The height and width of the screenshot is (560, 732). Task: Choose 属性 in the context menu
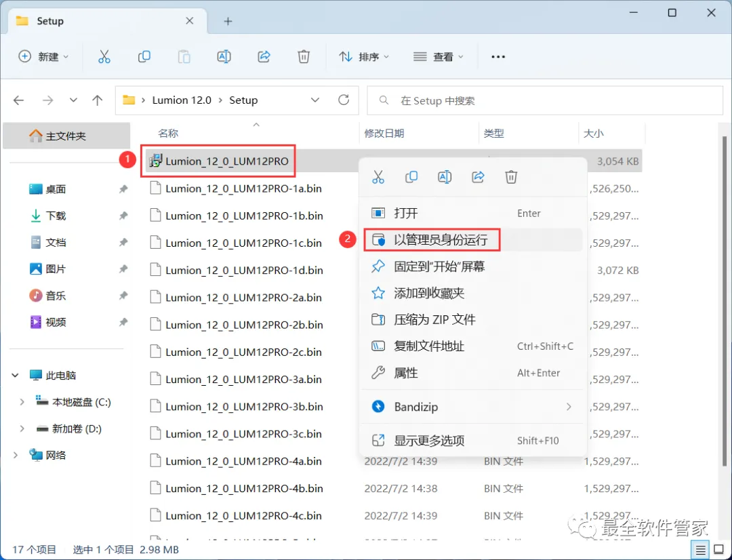(x=472, y=373)
